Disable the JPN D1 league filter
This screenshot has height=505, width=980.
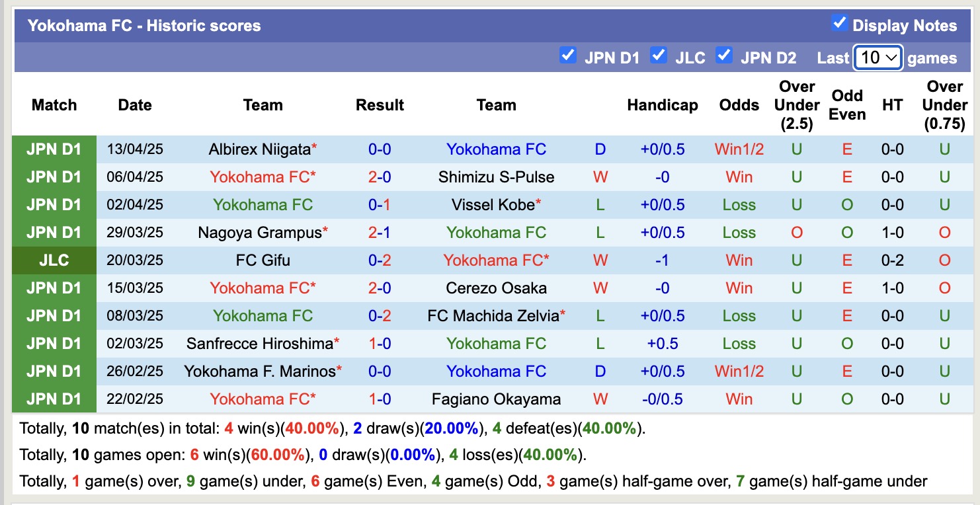pyautogui.click(x=568, y=56)
